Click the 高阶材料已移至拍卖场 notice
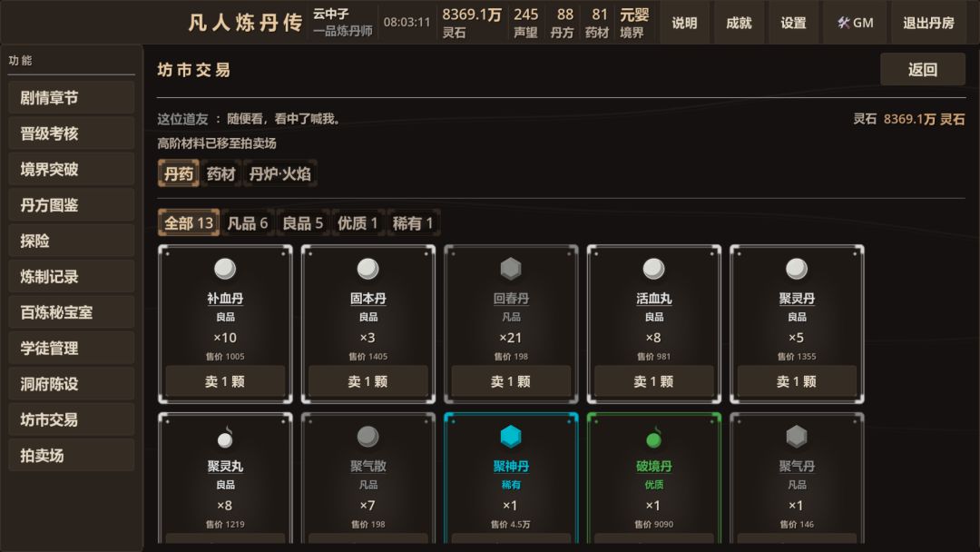Viewport: 980px width, 552px height. point(217,143)
